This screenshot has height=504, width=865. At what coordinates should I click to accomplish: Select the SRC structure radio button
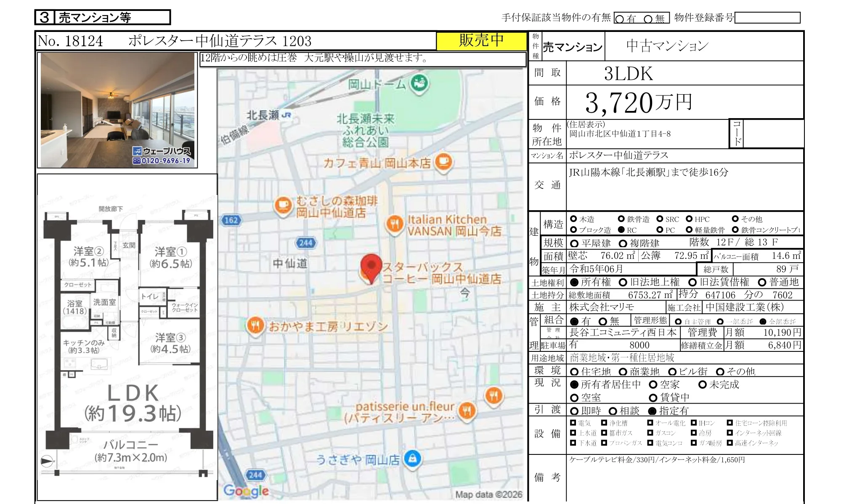click(660, 219)
